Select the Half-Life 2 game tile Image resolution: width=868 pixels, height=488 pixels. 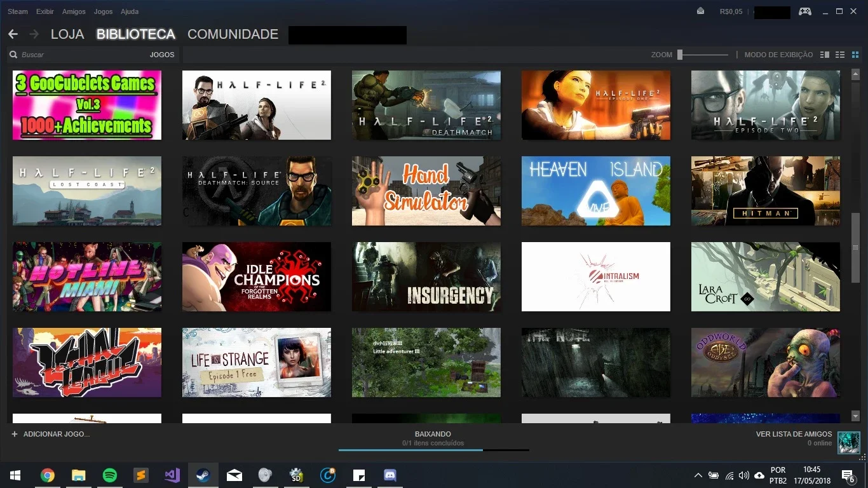click(x=257, y=105)
